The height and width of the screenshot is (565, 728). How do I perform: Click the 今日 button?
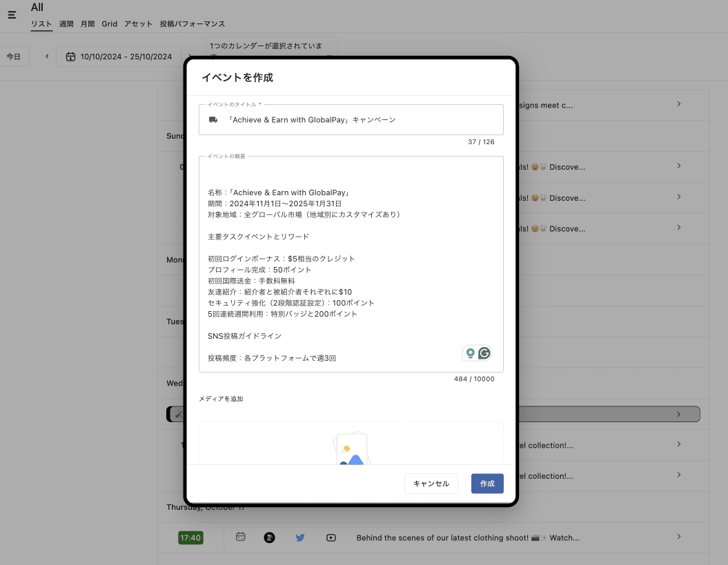(x=14, y=57)
